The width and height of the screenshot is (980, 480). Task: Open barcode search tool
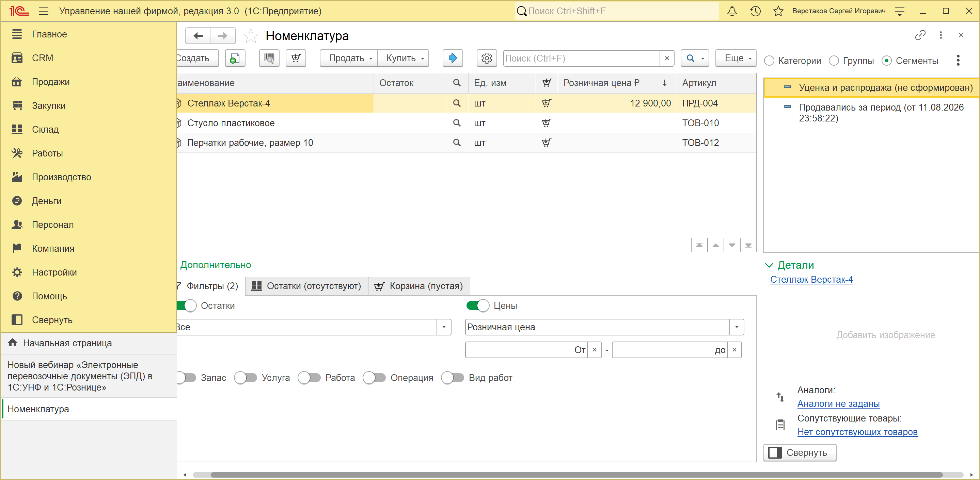(269, 58)
